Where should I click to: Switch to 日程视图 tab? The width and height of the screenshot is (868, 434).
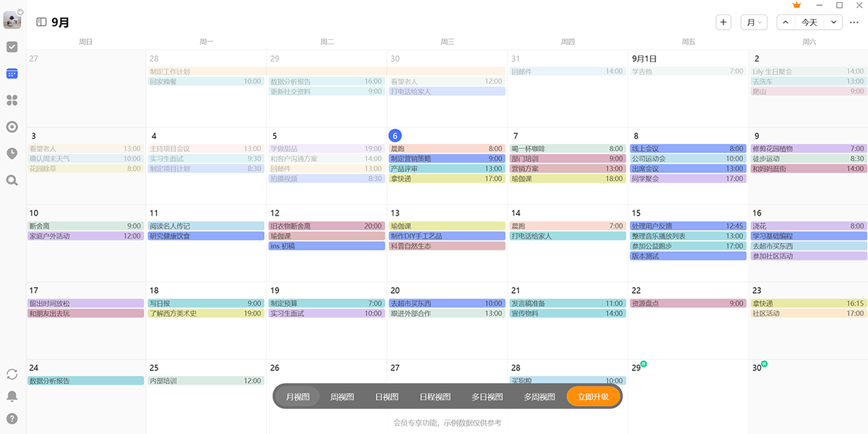click(x=435, y=396)
